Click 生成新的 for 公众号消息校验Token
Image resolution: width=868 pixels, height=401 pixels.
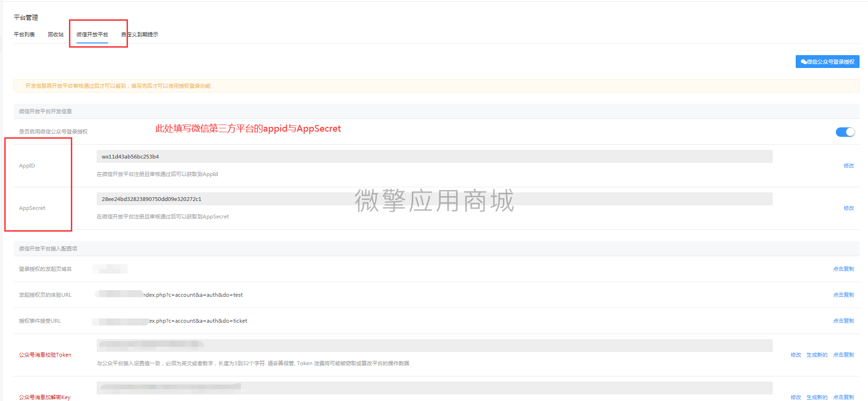tap(817, 355)
